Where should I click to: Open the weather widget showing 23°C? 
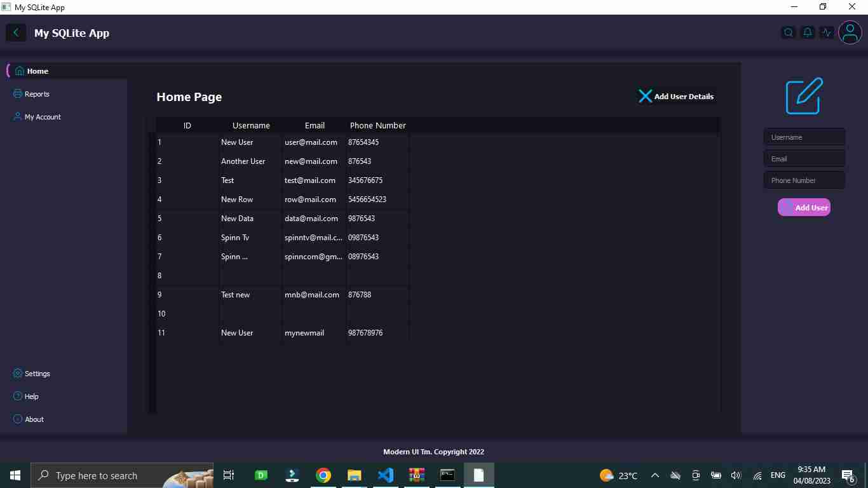618,475
